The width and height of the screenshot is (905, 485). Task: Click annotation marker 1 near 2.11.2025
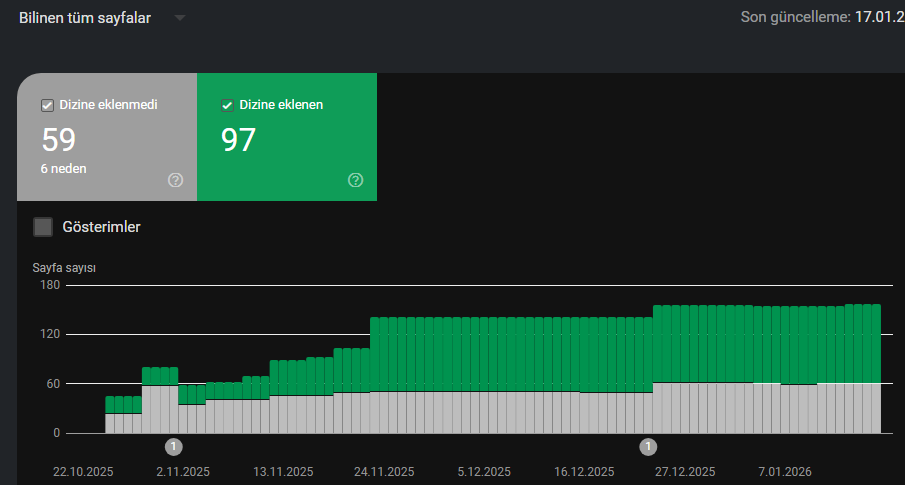[x=174, y=447]
